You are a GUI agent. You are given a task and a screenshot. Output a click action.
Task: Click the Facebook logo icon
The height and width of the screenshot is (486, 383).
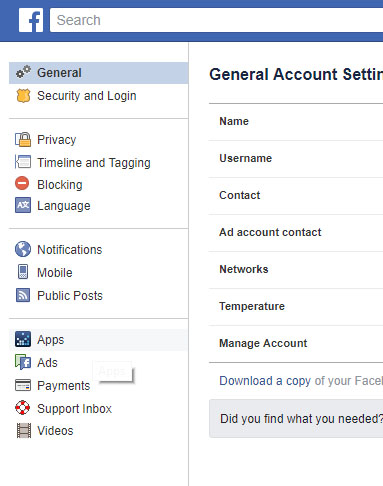[31, 20]
